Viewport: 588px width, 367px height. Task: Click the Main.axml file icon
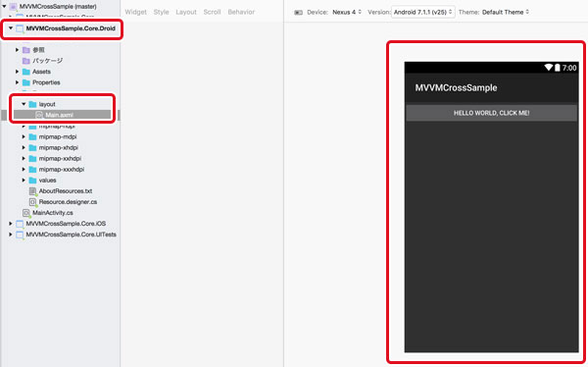tap(39, 115)
